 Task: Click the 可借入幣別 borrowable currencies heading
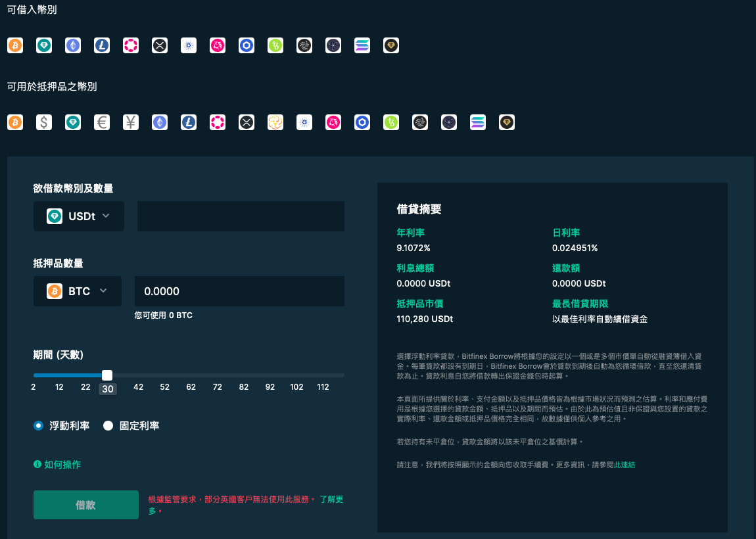[32, 10]
